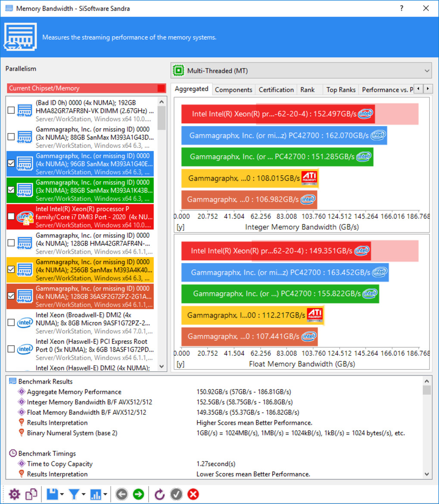Screen dimensions: 439x504
Task: Click the reference list scrollbar thumb
Action: click(x=162, y=118)
